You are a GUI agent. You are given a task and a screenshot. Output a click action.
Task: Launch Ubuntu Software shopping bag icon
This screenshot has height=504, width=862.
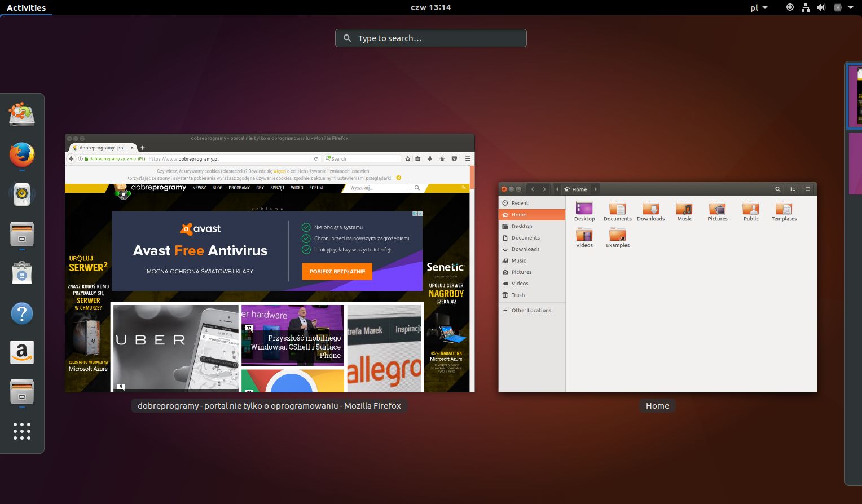point(22,273)
